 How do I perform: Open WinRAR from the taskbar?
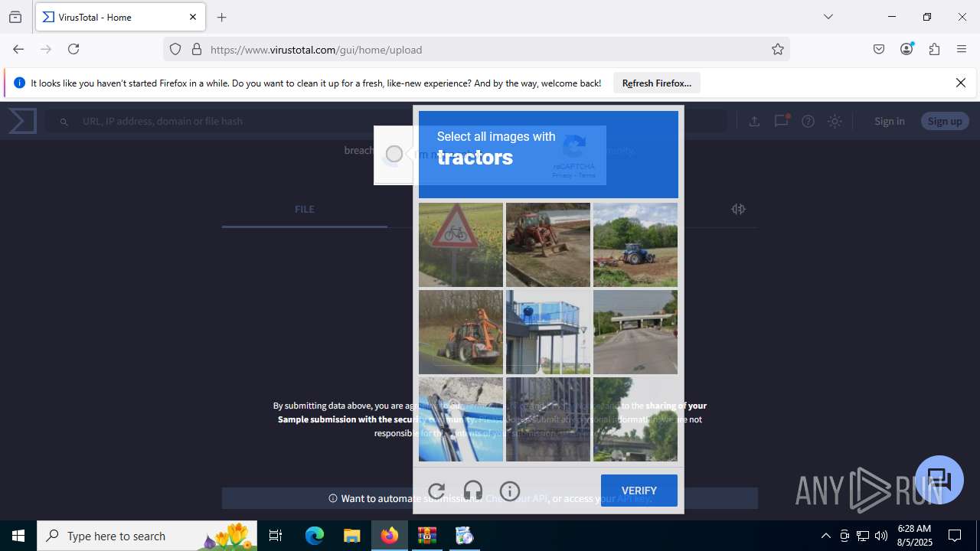pyautogui.click(x=426, y=536)
